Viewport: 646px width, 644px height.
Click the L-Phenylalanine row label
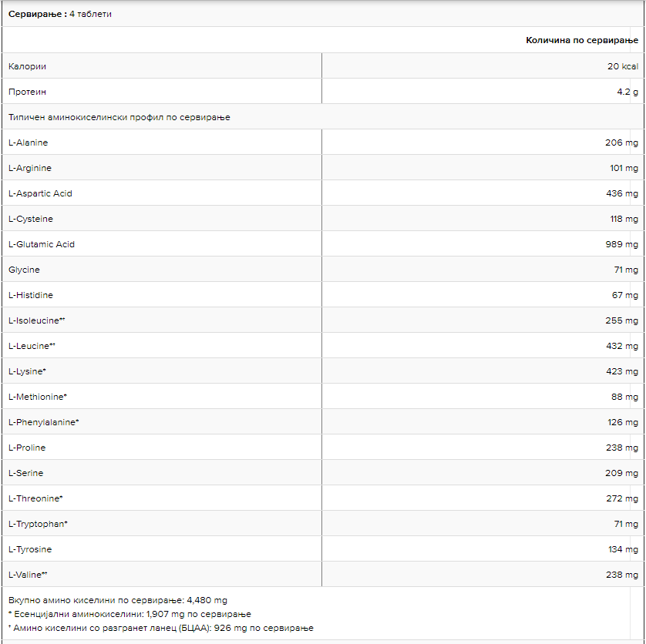point(44,422)
